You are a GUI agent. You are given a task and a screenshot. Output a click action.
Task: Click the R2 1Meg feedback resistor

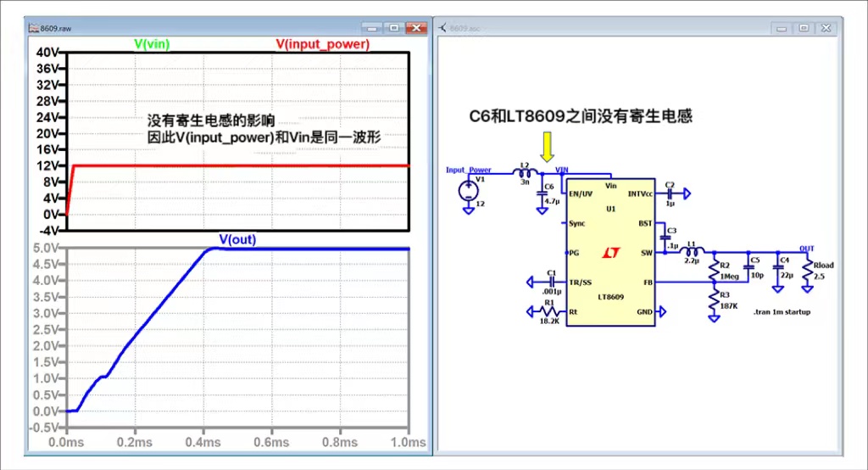(714, 270)
